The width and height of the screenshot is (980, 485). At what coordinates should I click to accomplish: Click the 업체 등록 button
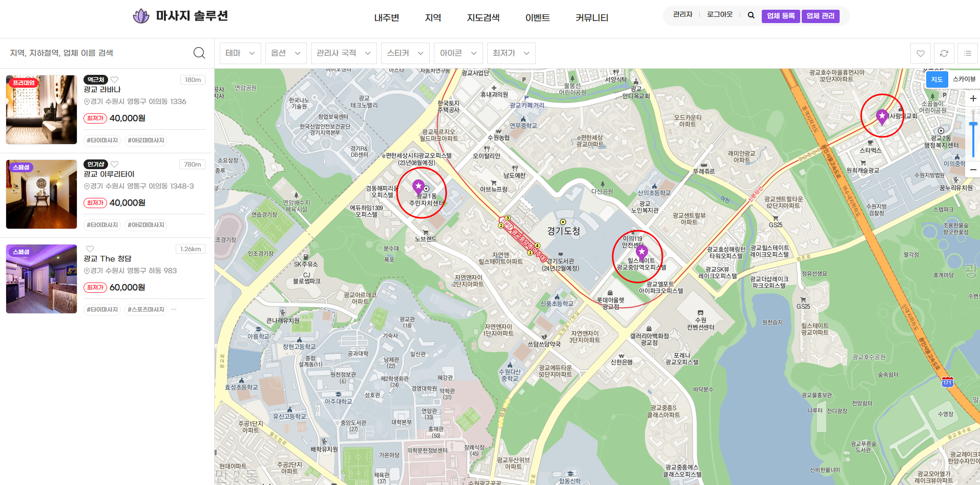pyautogui.click(x=780, y=16)
